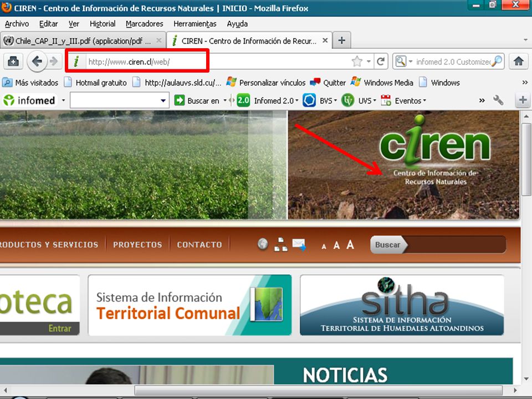Click the Firefox back arrow button
The image size is (532, 399).
pyautogui.click(x=37, y=62)
